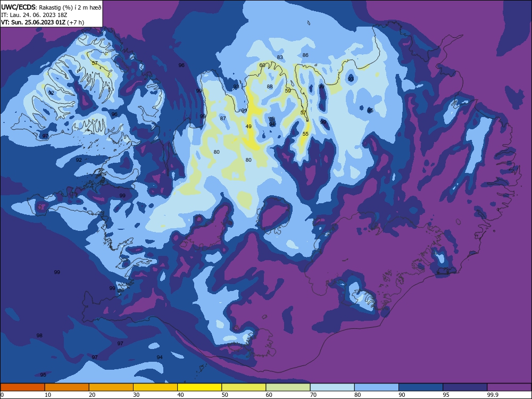Click the '(+7 h)' forecast offset text
This screenshot has height=399, width=532.
coord(76,22)
